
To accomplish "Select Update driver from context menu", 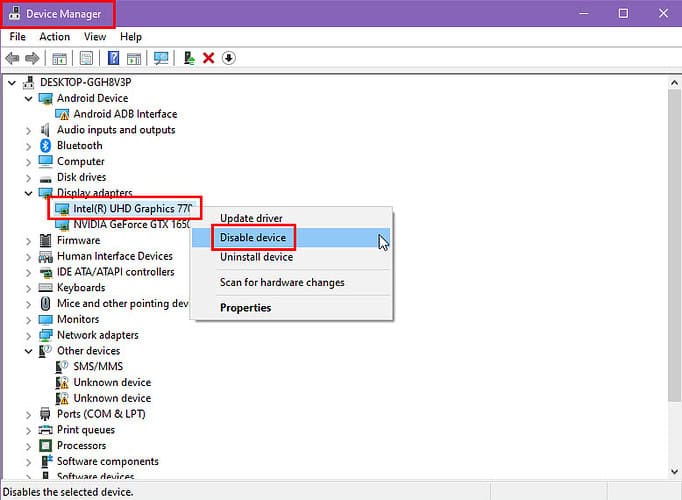I will tap(251, 218).
